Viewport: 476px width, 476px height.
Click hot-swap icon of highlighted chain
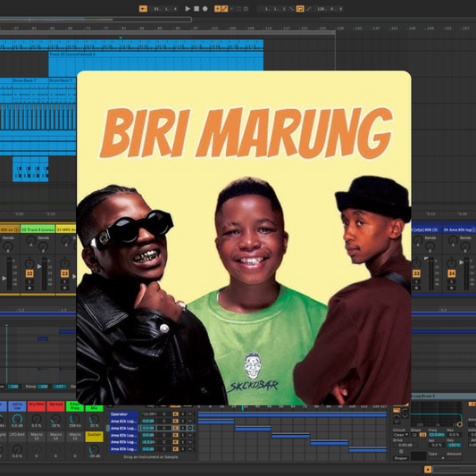pyautogui.click(x=189, y=428)
